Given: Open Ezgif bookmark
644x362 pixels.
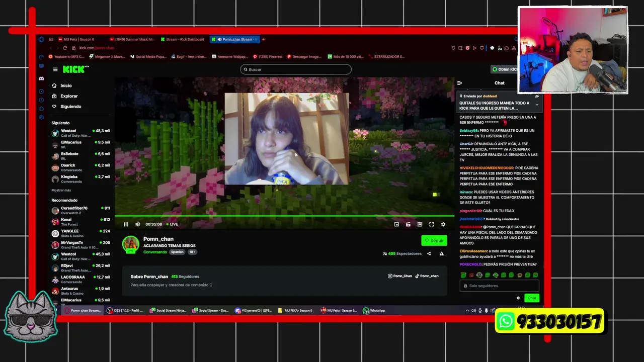Looking at the screenshot, I should 189,57.
